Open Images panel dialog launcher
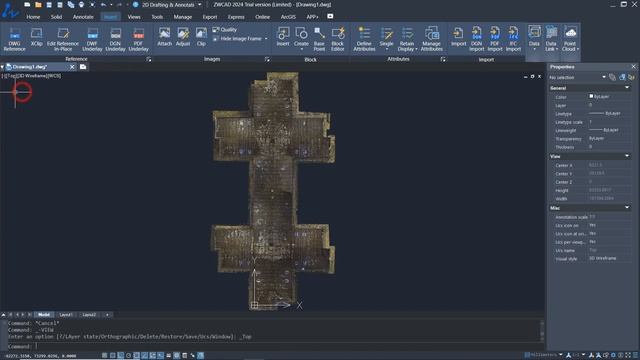 (267, 59)
